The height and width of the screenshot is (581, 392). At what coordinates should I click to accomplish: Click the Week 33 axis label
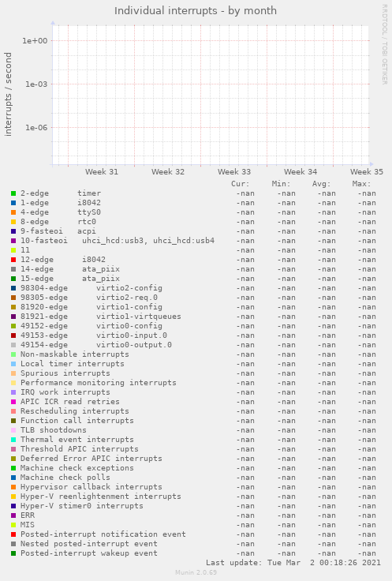click(234, 172)
